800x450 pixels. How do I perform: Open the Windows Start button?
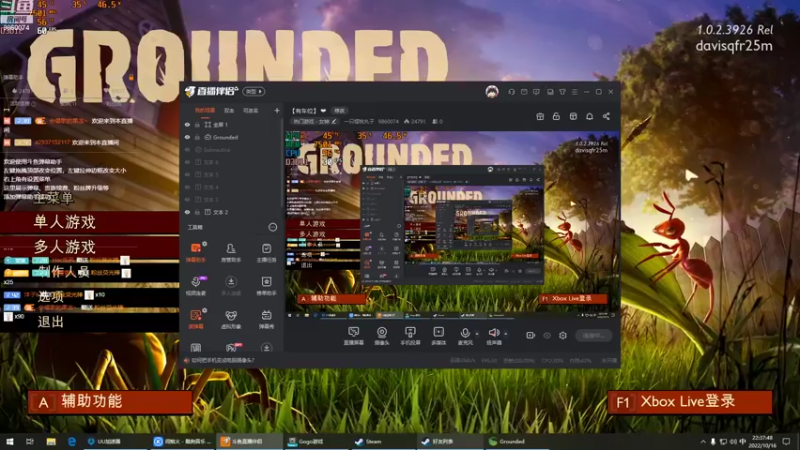pos(9,442)
